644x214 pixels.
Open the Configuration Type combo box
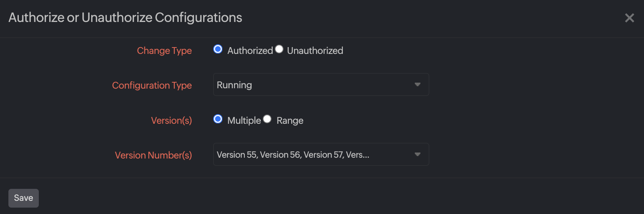321,85
